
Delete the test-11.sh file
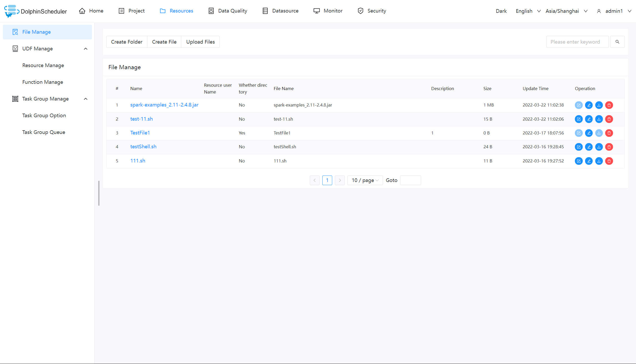click(x=609, y=119)
